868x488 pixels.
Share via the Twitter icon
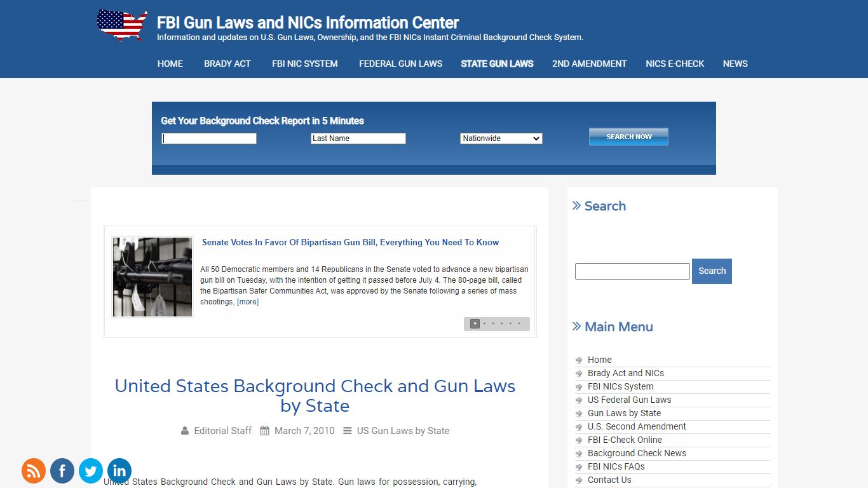pos(91,471)
